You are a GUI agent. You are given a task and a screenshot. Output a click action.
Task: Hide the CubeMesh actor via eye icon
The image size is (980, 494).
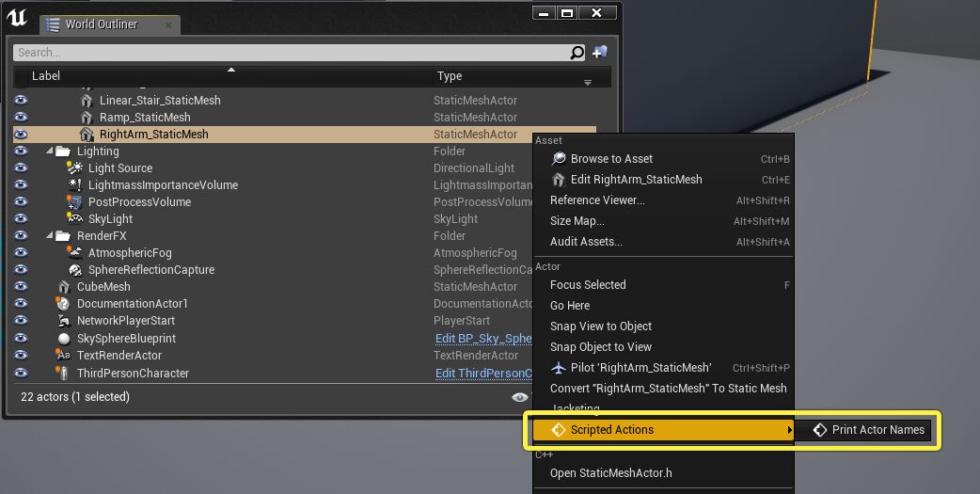(x=21, y=287)
